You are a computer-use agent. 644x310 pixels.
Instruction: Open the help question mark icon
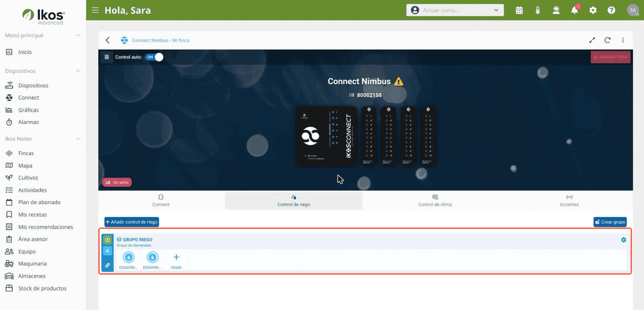[611, 10]
